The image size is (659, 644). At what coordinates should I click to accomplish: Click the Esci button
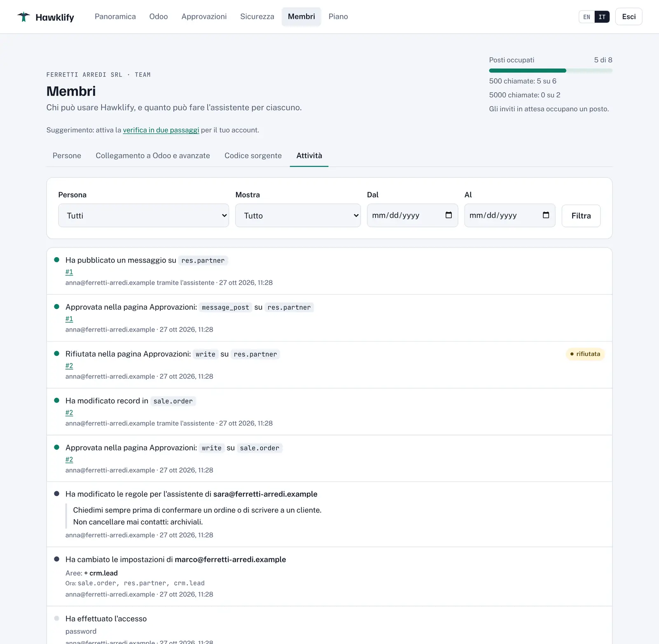[629, 16]
